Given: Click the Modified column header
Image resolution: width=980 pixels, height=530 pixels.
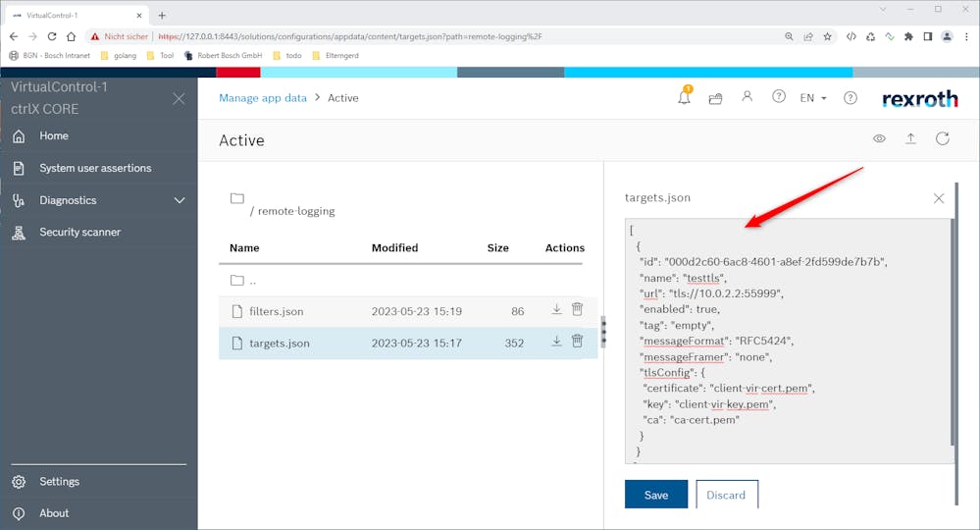Looking at the screenshot, I should (395, 247).
